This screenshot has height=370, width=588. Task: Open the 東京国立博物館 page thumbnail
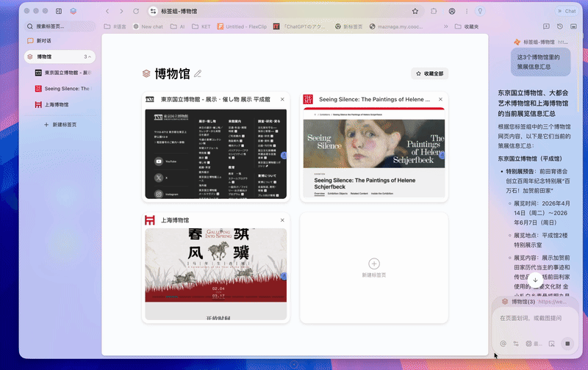pyautogui.click(x=215, y=154)
